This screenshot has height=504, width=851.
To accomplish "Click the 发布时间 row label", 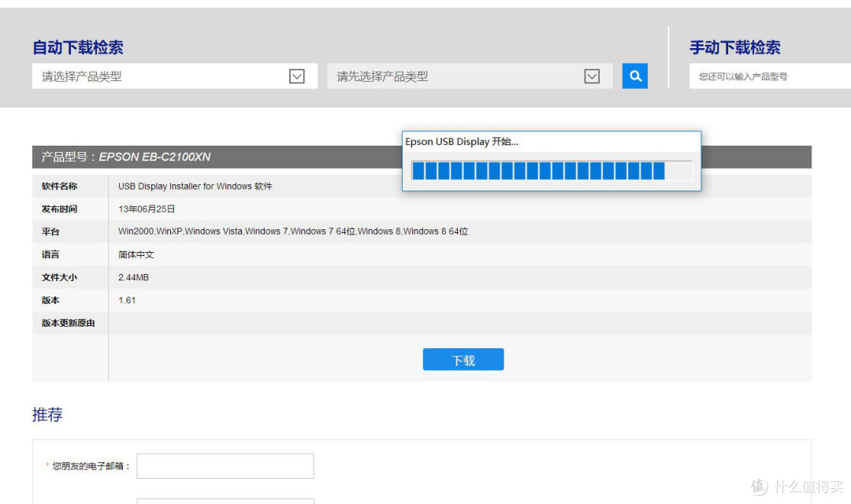I will pyautogui.click(x=59, y=209).
